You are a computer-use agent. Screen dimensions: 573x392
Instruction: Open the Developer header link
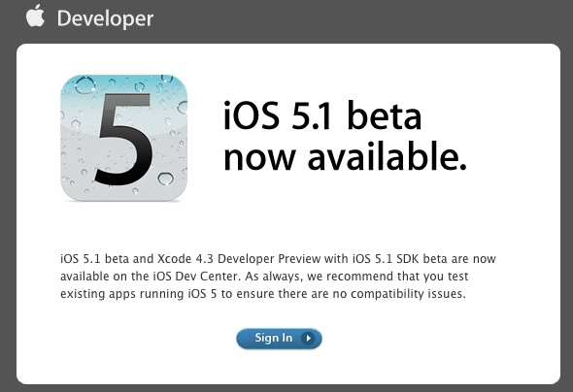(x=105, y=18)
